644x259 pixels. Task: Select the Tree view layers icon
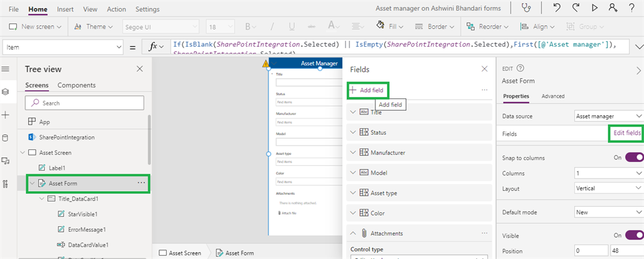[5, 91]
